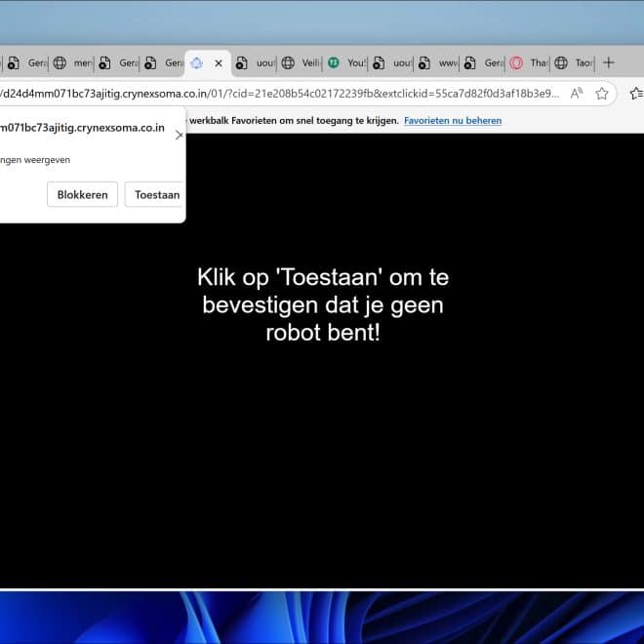Screen dimensions: 644x644
Task: Switch to the 'Veili' tab
Action: coord(301,62)
